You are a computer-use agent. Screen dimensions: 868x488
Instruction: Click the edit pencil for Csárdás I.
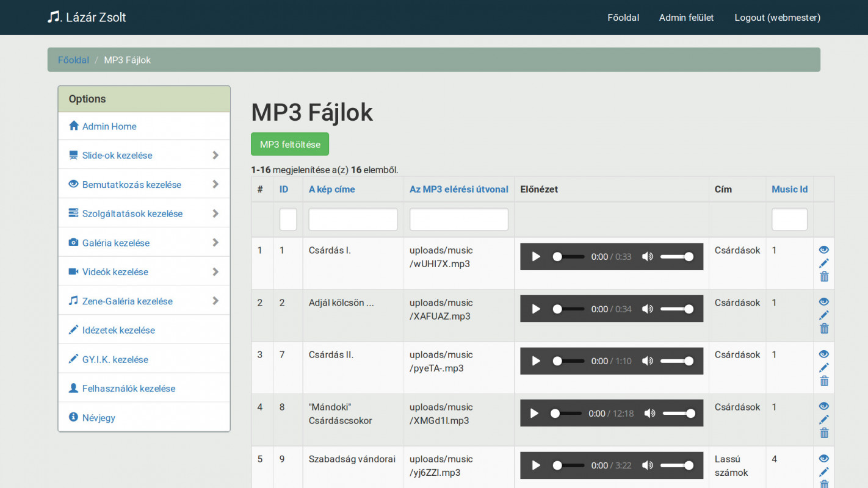coord(824,263)
